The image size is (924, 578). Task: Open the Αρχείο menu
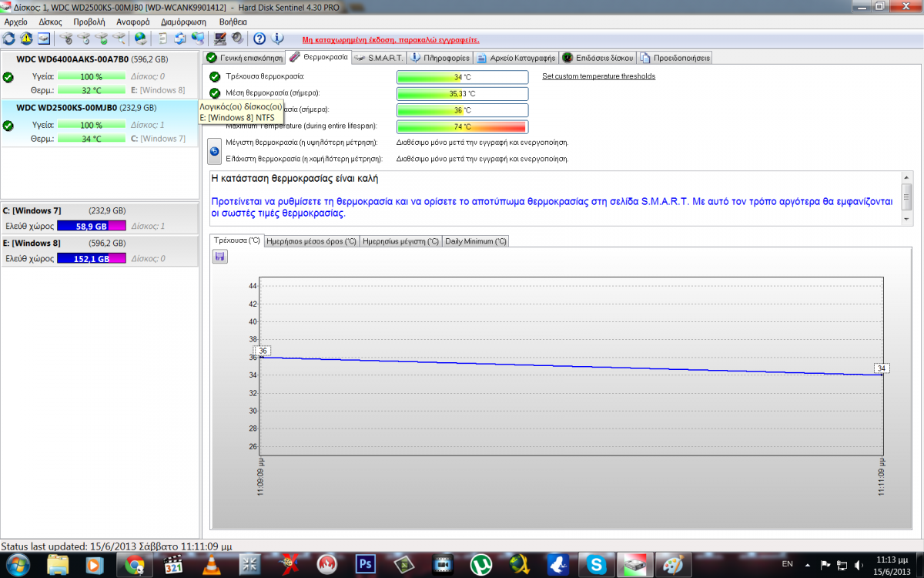tap(16, 22)
